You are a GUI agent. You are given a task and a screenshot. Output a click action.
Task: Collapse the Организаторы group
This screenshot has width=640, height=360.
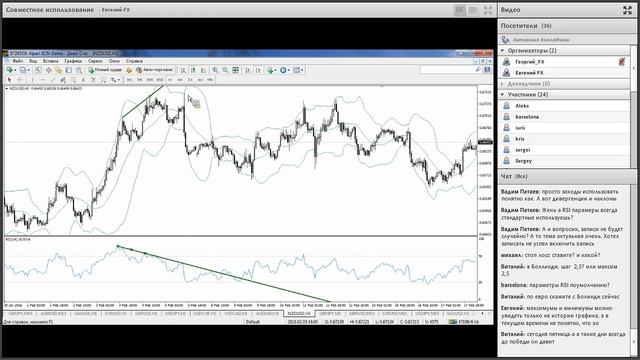[x=503, y=51]
